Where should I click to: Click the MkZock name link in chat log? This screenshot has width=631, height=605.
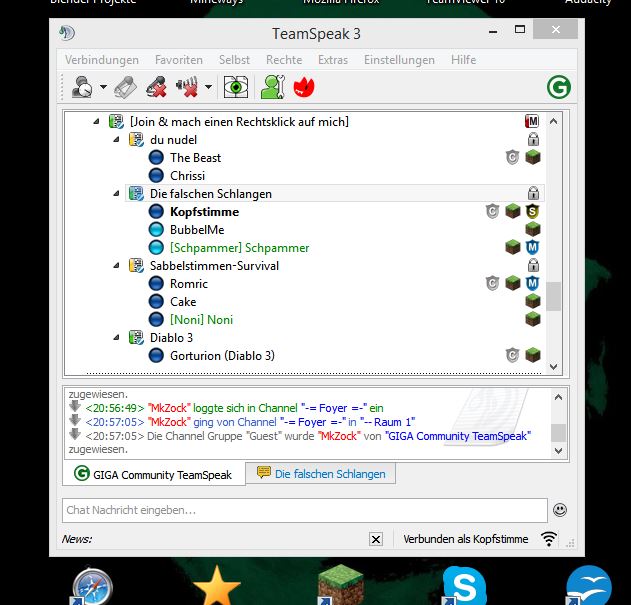(166, 408)
